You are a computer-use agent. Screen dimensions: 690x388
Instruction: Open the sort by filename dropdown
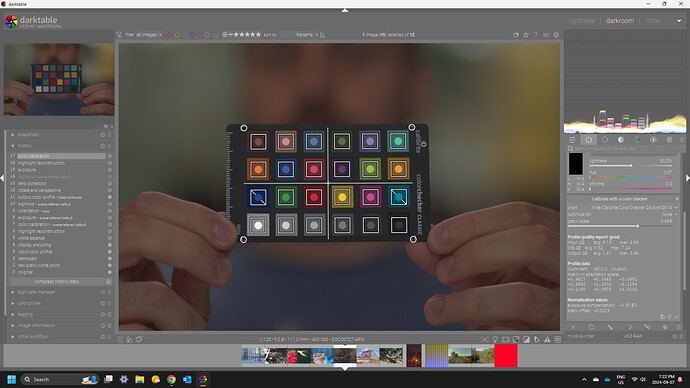pos(307,35)
